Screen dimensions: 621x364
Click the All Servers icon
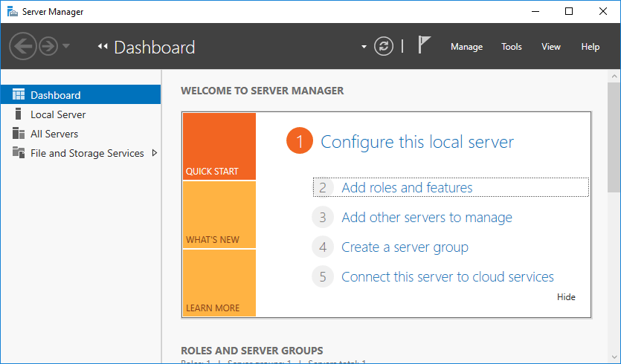[19, 134]
